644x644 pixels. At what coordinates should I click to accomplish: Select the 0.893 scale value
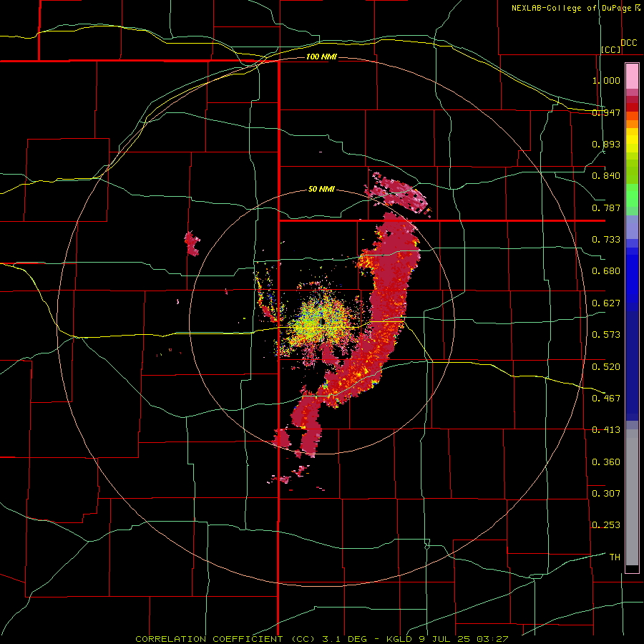(x=606, y=144)
